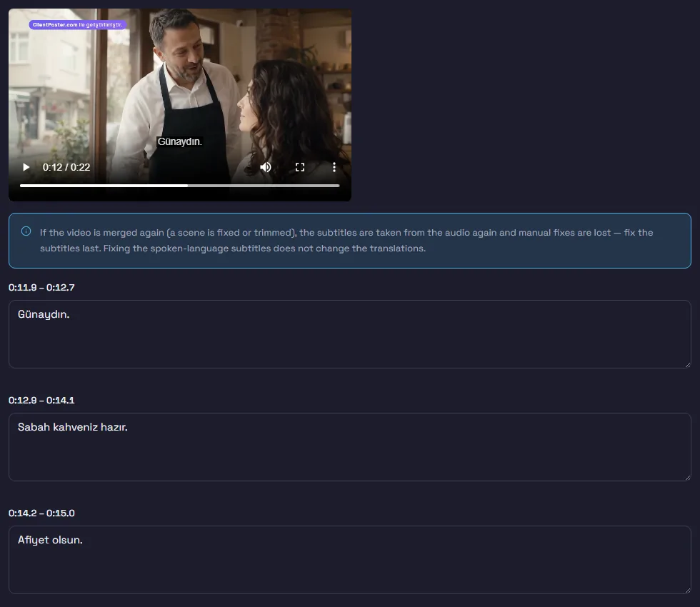Image resolution: width=700 pixels, height=607 pixels.
Task: Select the 0:14.2 – 0:15.0 timestamp label
Action: (x=41, y=513)
